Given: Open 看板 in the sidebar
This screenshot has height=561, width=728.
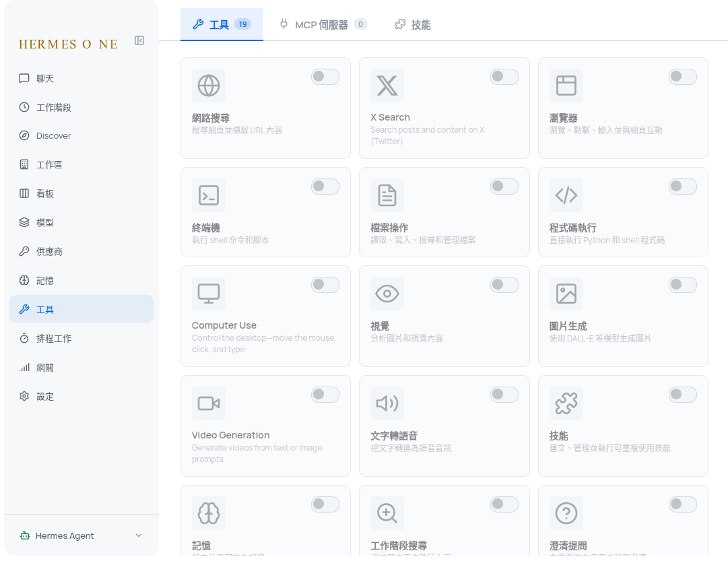Looking at the screenshot, I should (x=81, y=193).
